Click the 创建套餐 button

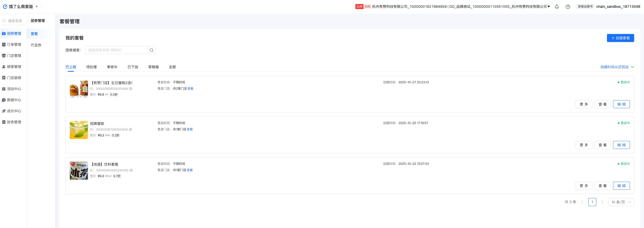tap(620, 38)
